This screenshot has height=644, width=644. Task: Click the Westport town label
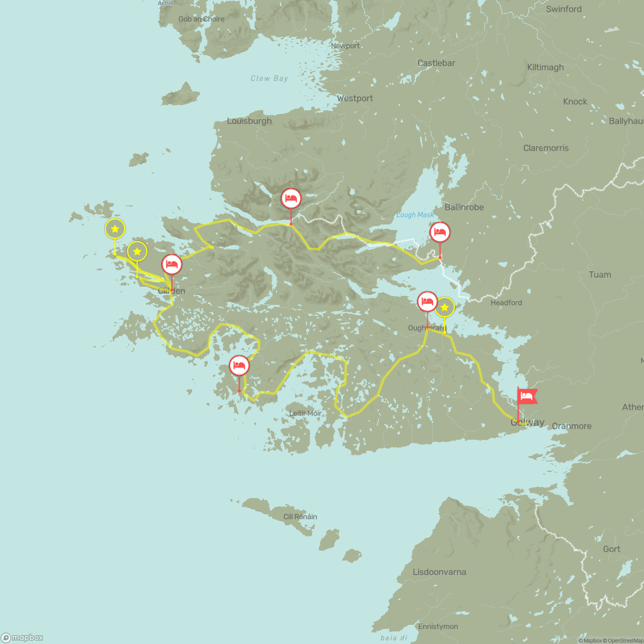click(x=355, y=98)
